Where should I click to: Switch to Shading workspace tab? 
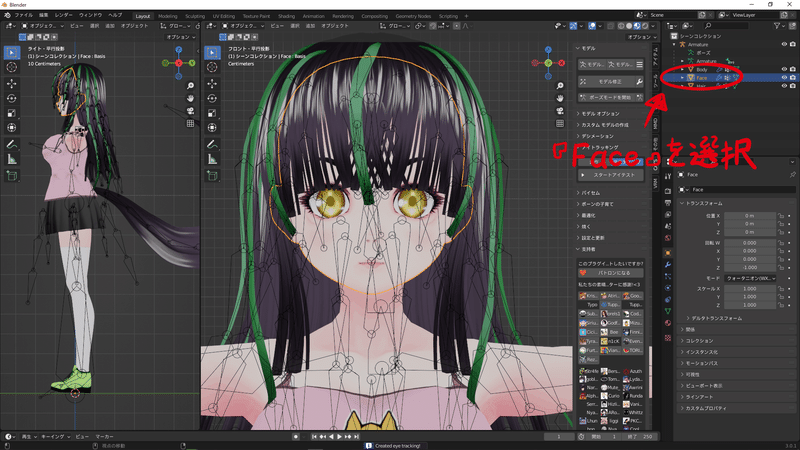click(x=286, y=16)
